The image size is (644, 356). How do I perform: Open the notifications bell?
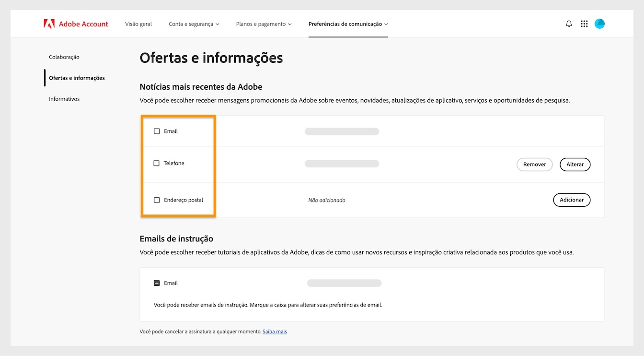[569, 23]
